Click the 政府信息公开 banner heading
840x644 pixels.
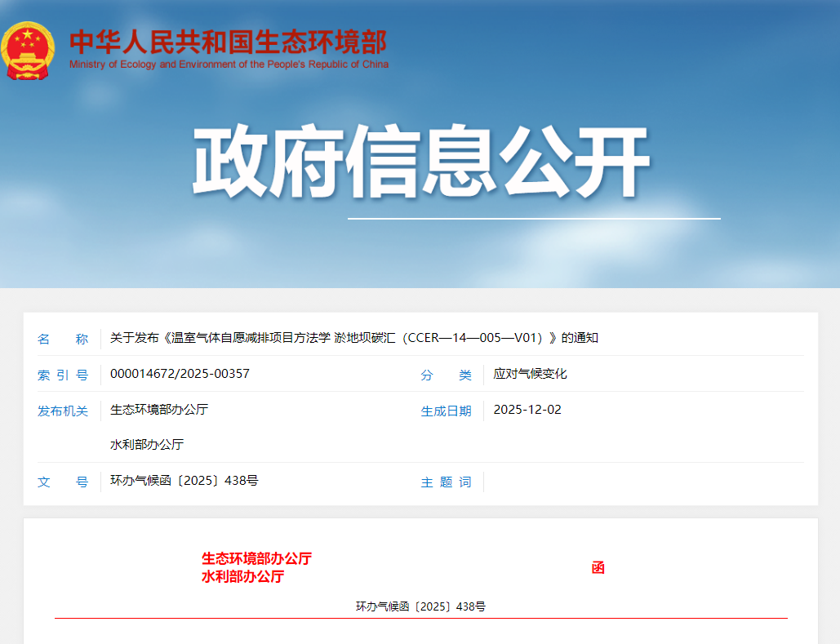pos(420,162)
